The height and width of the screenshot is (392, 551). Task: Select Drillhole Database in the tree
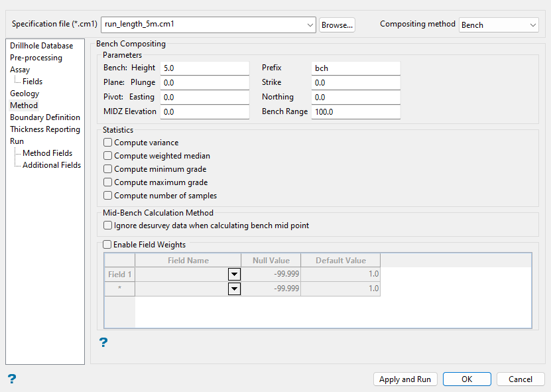(42, 46)
